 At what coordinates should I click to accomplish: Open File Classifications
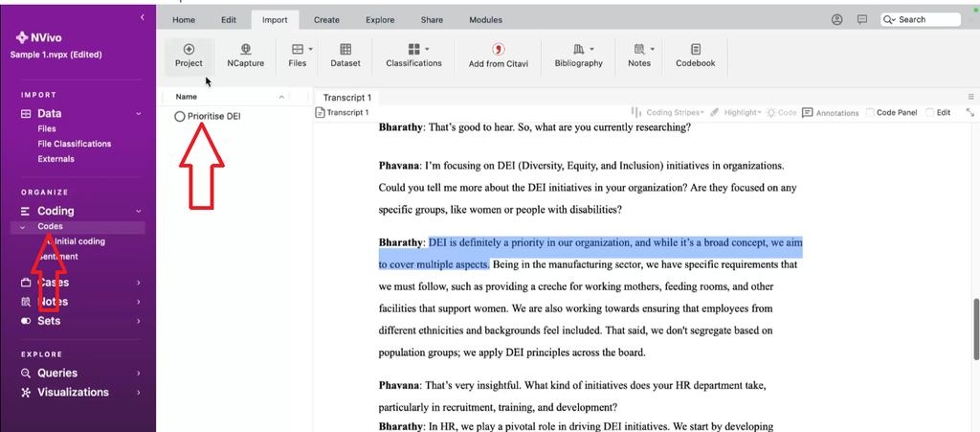coord(75,144)
